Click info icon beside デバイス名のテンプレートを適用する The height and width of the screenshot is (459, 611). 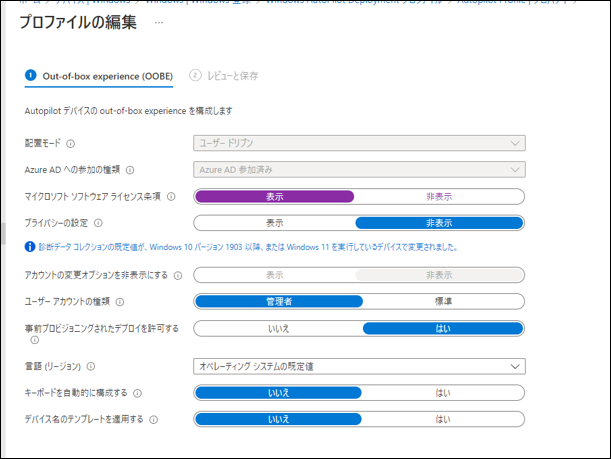[154, 420]
